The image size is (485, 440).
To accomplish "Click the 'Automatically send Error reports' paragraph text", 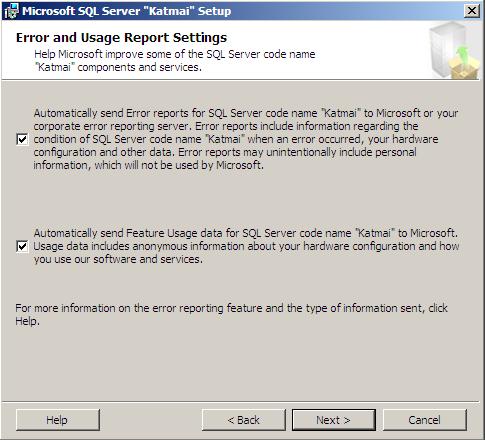I will click(x=246, y=139).
